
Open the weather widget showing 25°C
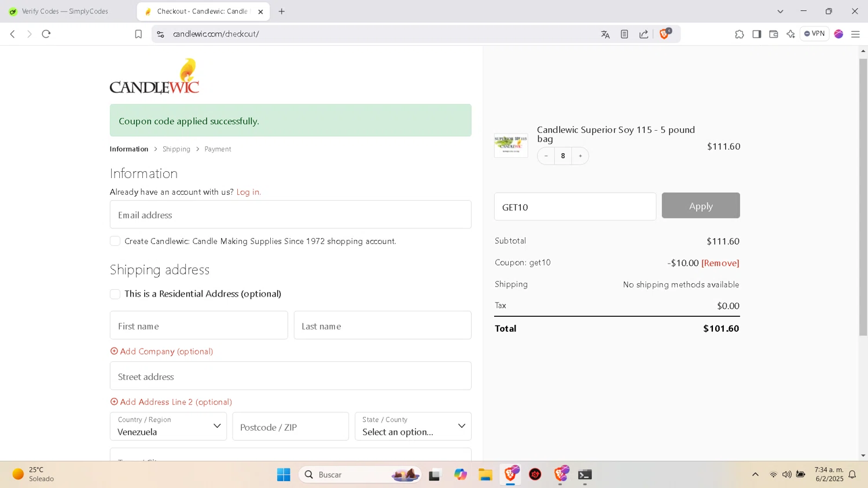coord(34,474)
